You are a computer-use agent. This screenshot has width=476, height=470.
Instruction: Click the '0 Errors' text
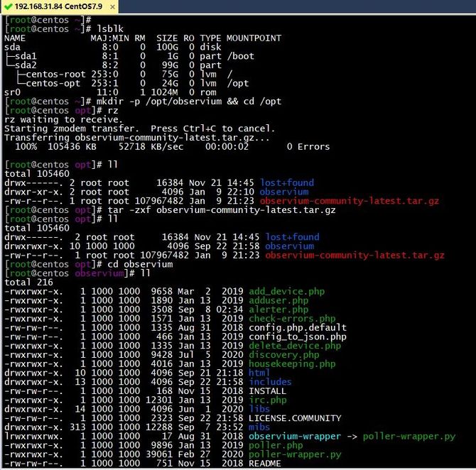point(308,146)
